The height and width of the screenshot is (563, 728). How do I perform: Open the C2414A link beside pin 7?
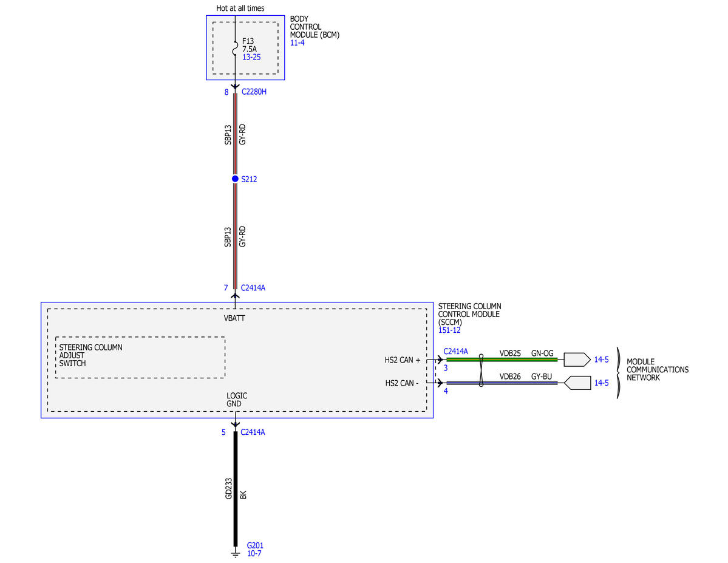[x=253, y=288]
